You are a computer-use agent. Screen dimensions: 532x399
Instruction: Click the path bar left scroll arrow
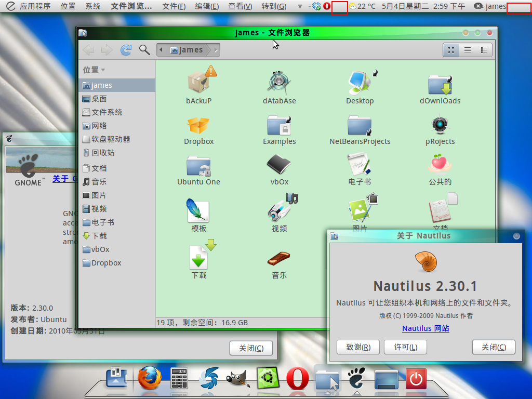[161, 50]
